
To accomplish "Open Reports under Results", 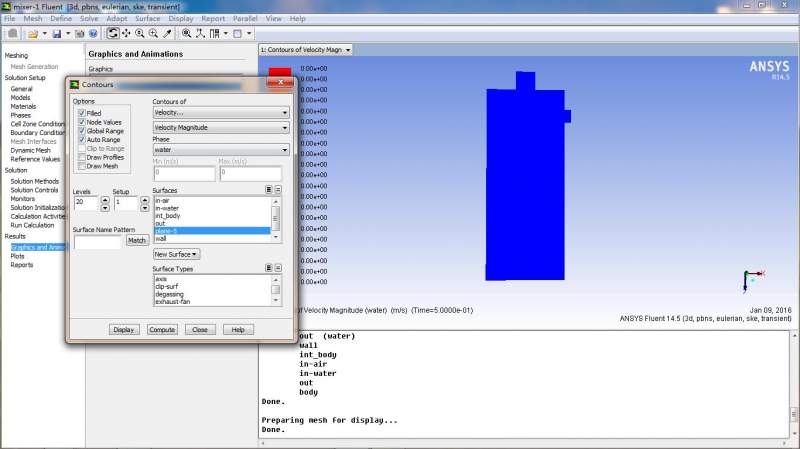I will click(x=21, y=265).
